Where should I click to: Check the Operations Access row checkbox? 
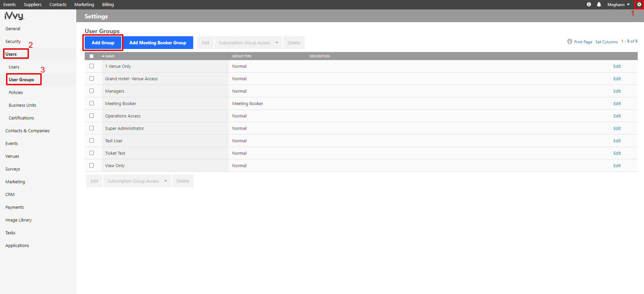click(91, 116)
